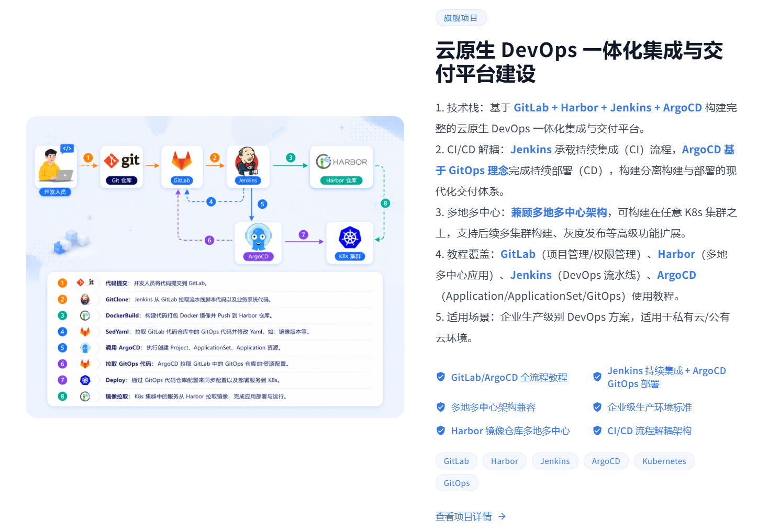Click the 旗舰项目 badge
The width and height of the screenshot is (757, 532).
(461, 18)
